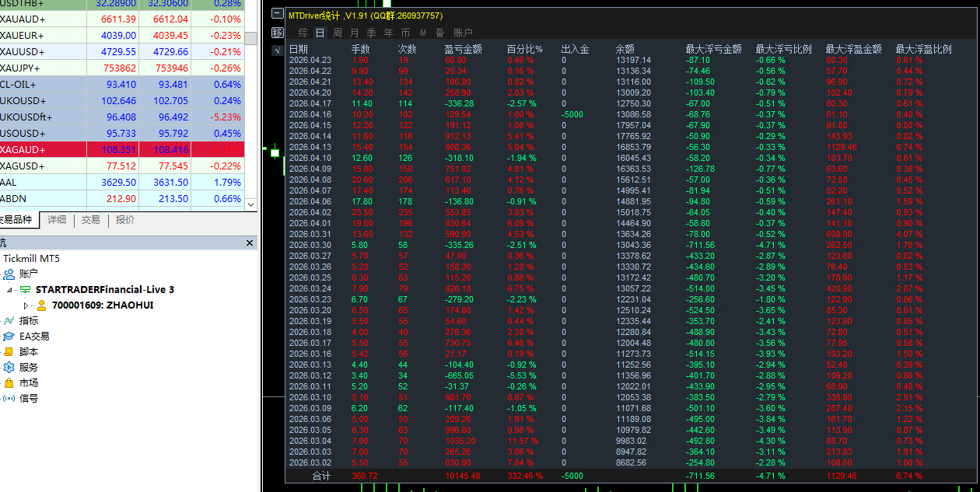Click the 2026.04.16 date row
980x492 pixels.
tap(310, 114)
